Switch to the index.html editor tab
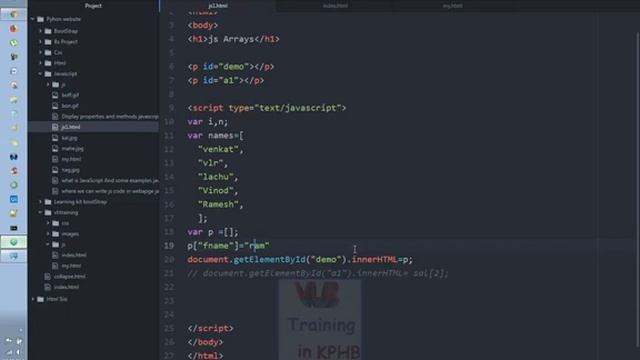This screenshot has height=360, width=640. (335, 6)
